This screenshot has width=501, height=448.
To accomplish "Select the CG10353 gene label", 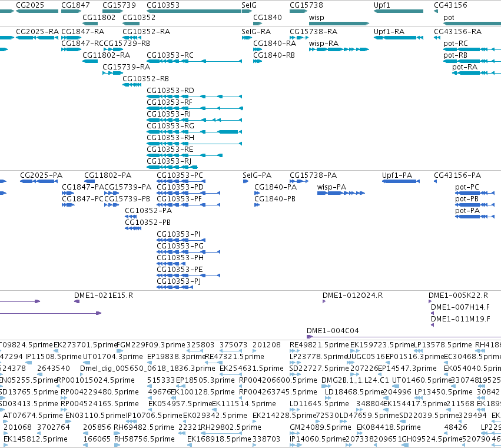I will click(163, 5).
